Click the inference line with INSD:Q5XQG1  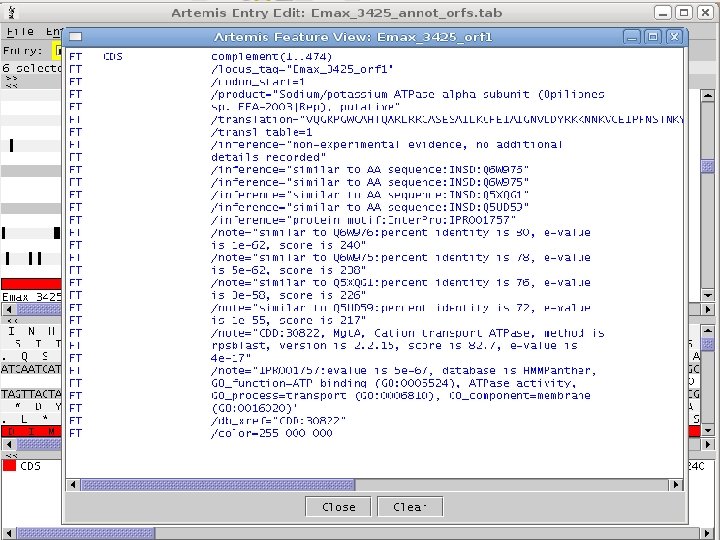370,195
